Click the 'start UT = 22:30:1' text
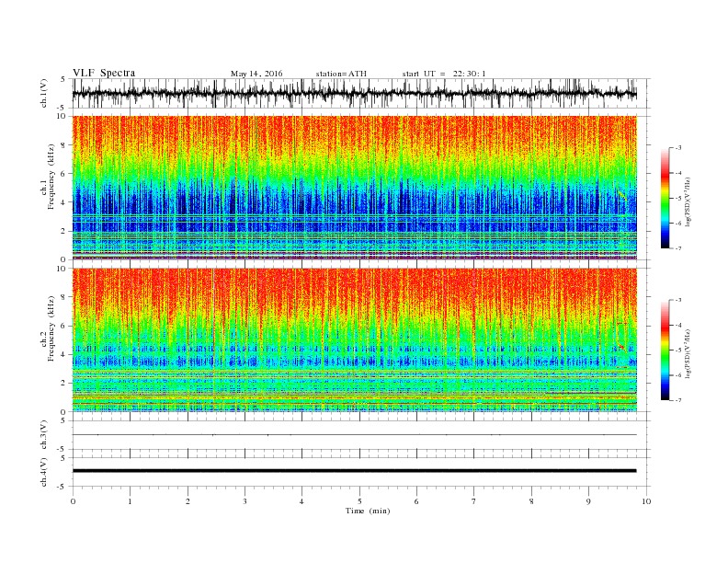The width and height of the screenshot is (728, 563). 444,74
